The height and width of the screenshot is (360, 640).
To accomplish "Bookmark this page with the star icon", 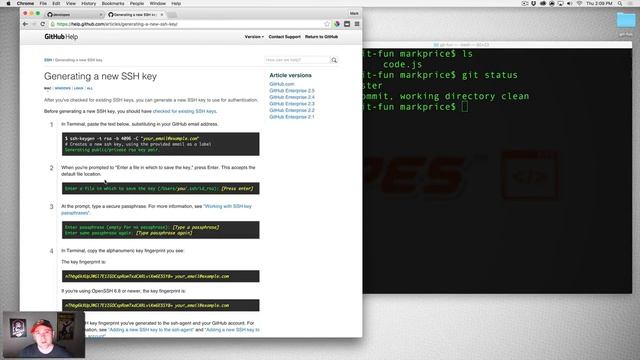I will [x=327, y=24].
